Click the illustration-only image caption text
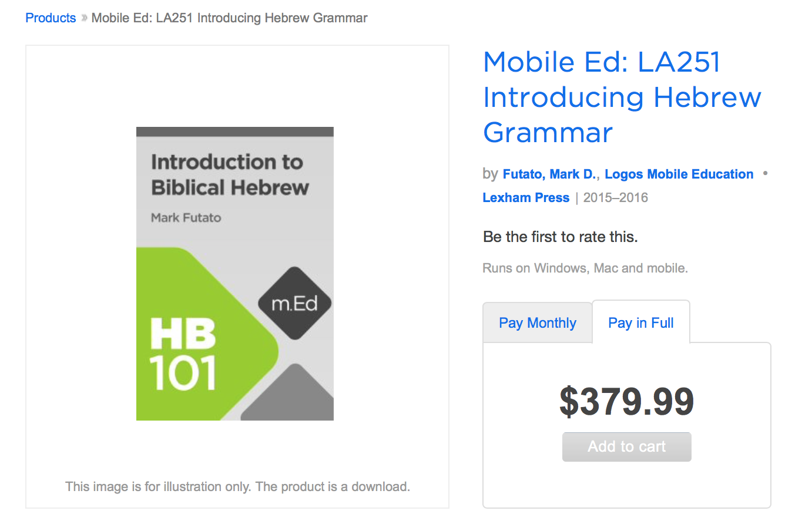812x531 pixels. coord(237,487)
